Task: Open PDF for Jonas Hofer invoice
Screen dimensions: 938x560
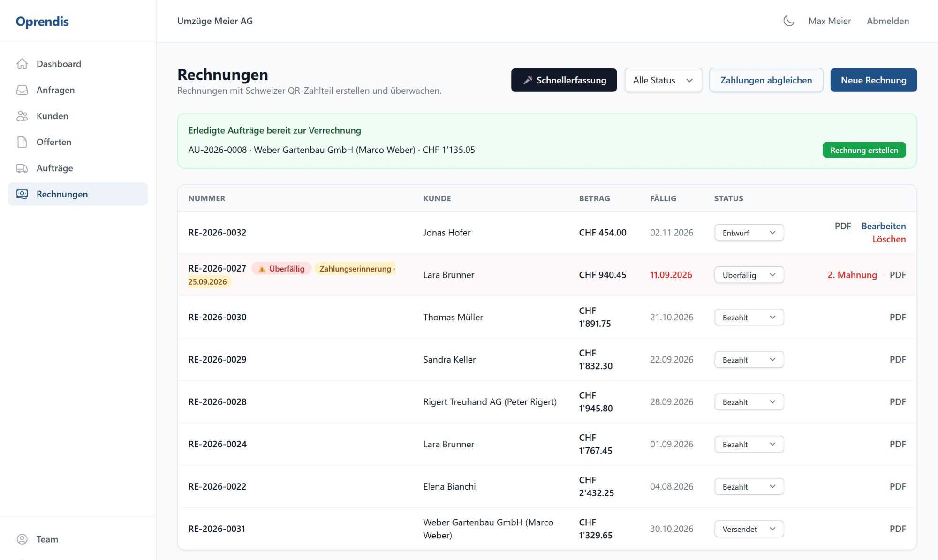Action: tap(842, 226)
